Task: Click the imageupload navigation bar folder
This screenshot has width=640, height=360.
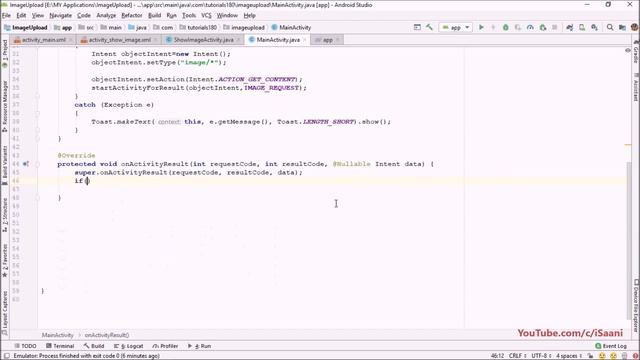Action: [244, 27]
